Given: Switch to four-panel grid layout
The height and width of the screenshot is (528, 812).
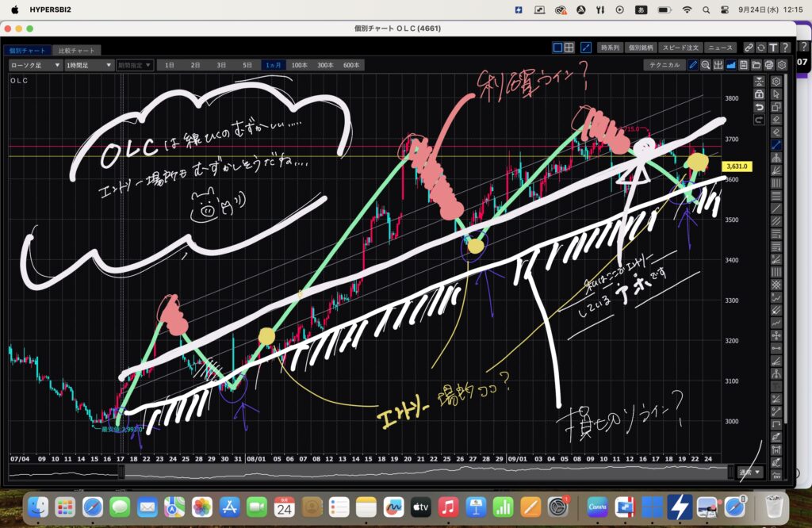Looking at the screenshot, I should 569,48.
